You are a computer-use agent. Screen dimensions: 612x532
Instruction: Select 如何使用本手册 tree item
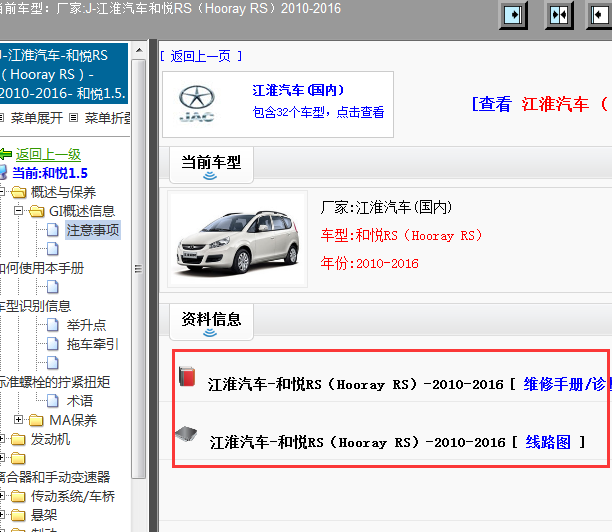(42, 268)
